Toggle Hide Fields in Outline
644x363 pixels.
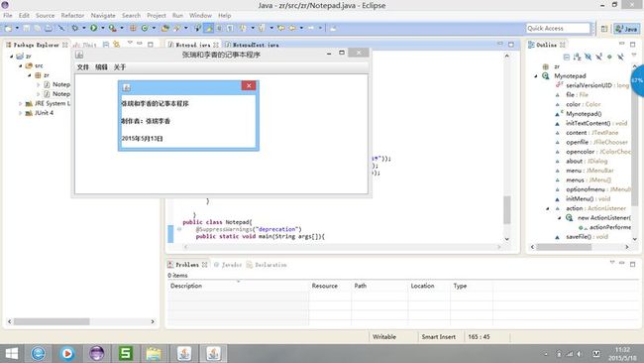click(x=589, y=57)
